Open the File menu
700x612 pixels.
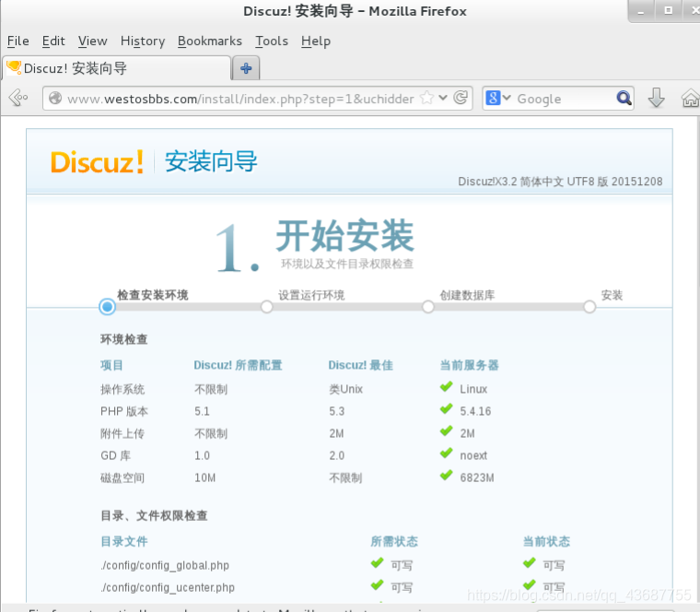(x=17, y=41)
